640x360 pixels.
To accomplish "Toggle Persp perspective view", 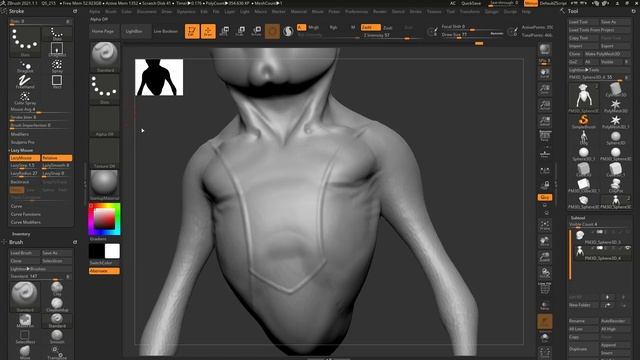I will pyautogui.click(x=545, y=136).
